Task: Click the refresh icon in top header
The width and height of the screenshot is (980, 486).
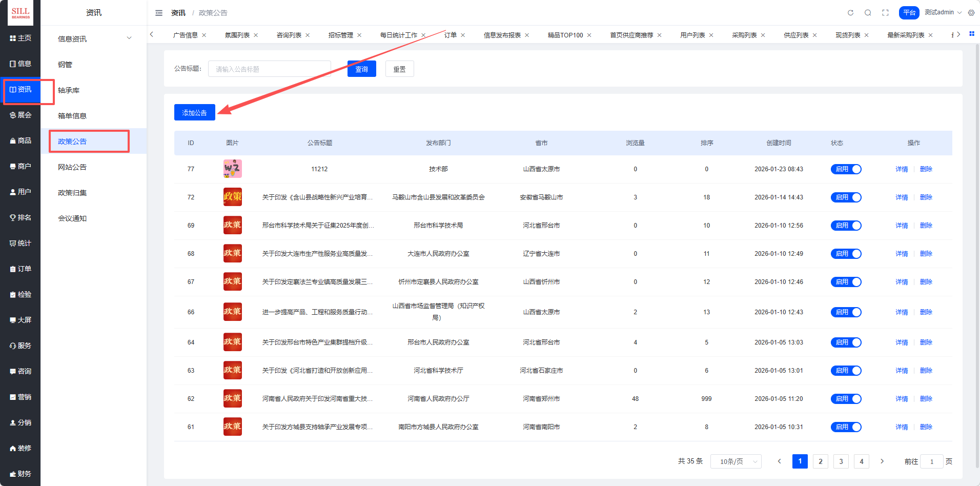Action: pyautogui.click(x=850, y=13)
